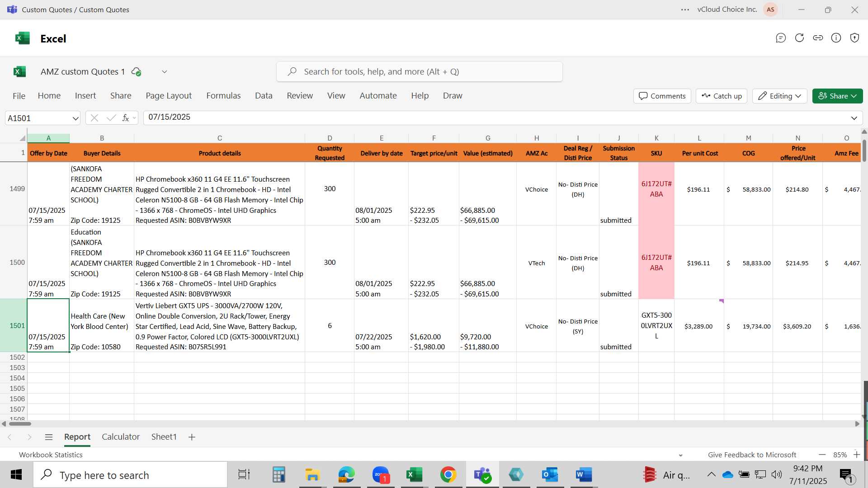Screen dimensions: 868x488
Task: Click the search for tools box
Action: coord(420,71)
